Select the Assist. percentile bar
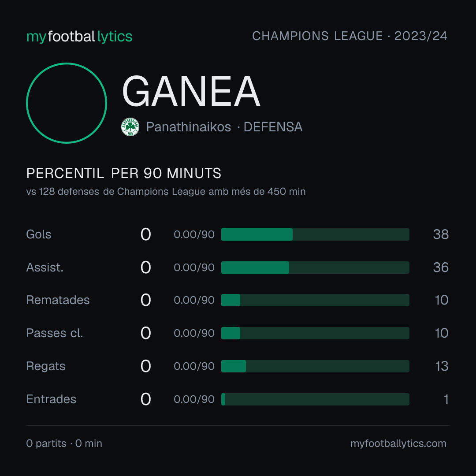The width and height of the screenshot is (476, 476). pos(315,268)
